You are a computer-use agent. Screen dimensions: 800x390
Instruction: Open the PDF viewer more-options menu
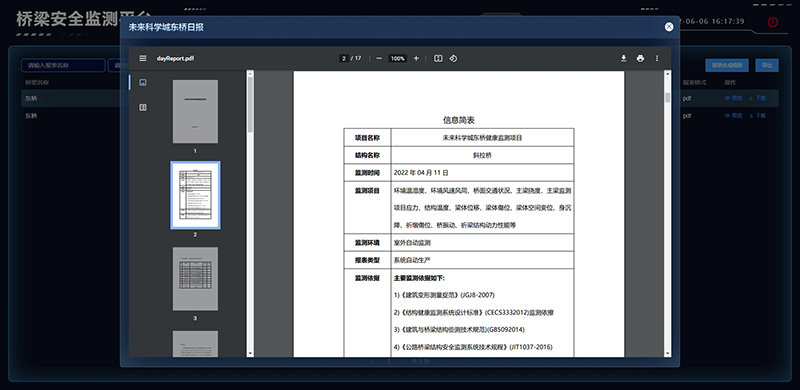click(657, 58)
